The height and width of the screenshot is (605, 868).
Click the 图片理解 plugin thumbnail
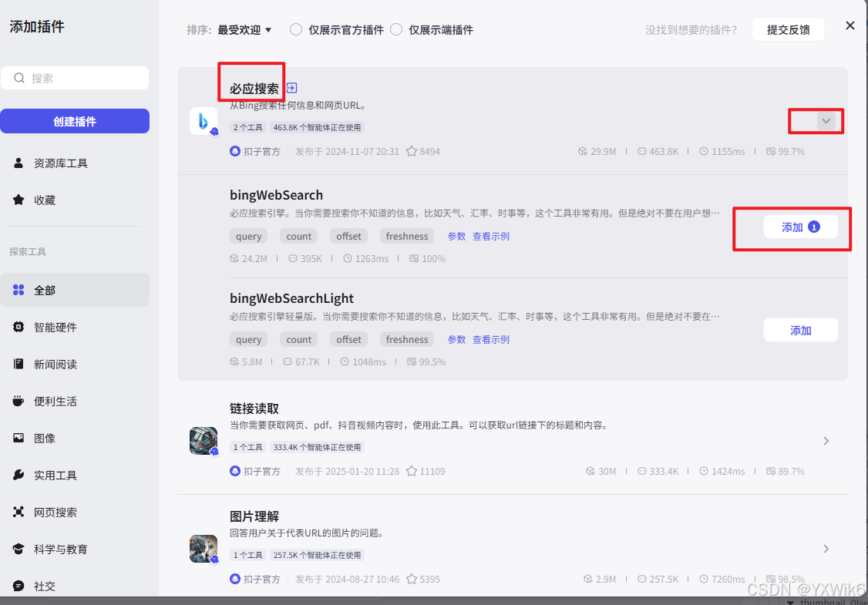[x=204, y=549]
